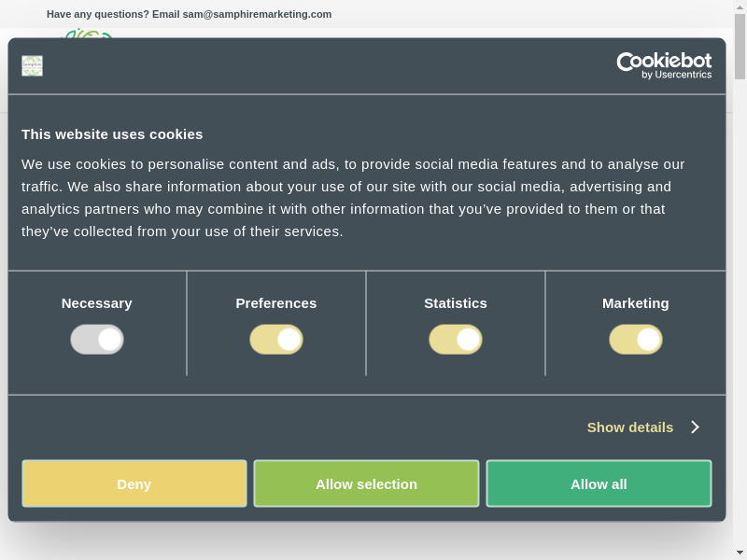The image size is (747, 560).
Task: Disable the Preferences cookies switch
Action: 276,340
